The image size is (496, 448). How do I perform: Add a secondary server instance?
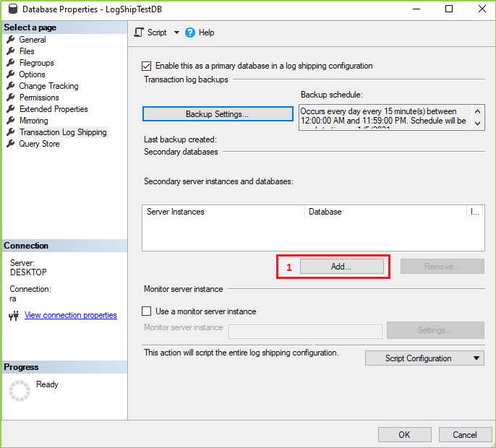pyautogui.click(x=341, y=266)
